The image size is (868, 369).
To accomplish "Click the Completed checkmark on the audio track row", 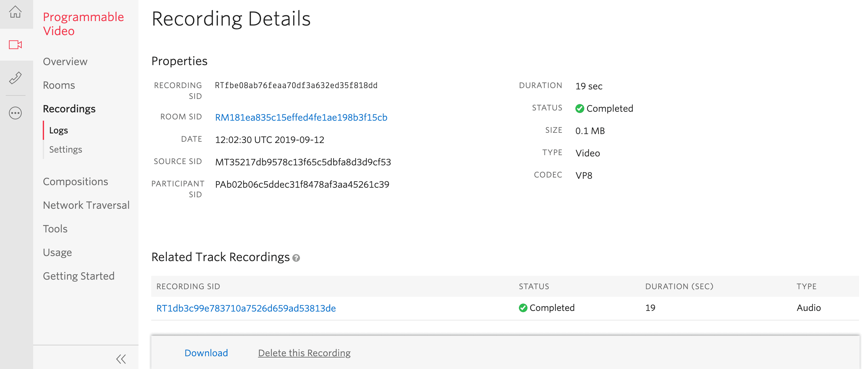I will click(523, 308).
